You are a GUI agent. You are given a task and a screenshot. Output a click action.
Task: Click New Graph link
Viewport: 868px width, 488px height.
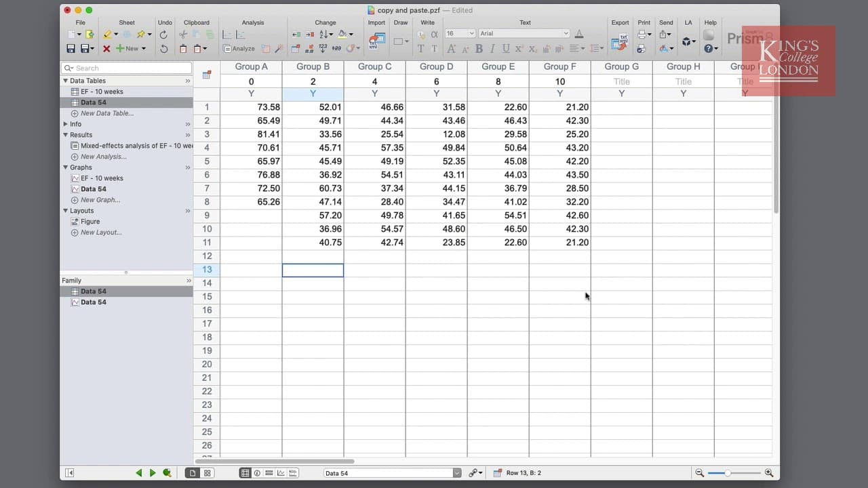(100, 200)
